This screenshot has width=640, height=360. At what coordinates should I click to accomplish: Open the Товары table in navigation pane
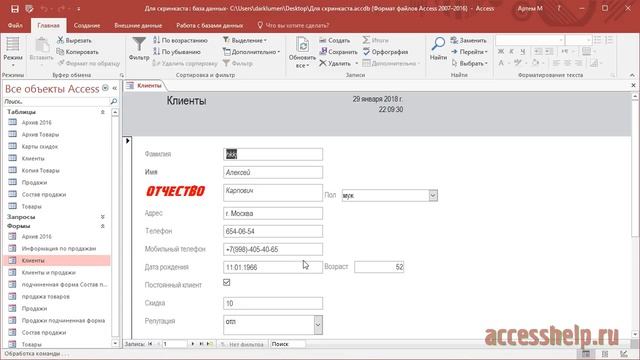pos(32,207)
